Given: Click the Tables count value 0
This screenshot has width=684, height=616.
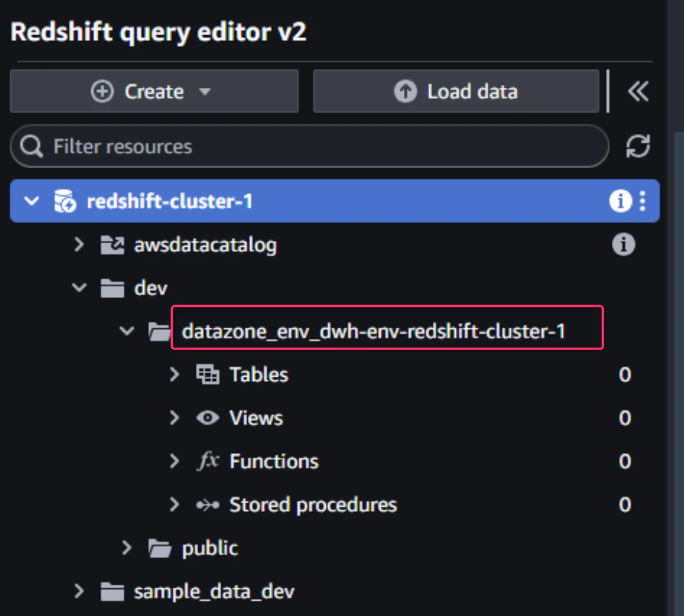Looking at the screenshot, I should pyautogui.click(x=624, y=374).
